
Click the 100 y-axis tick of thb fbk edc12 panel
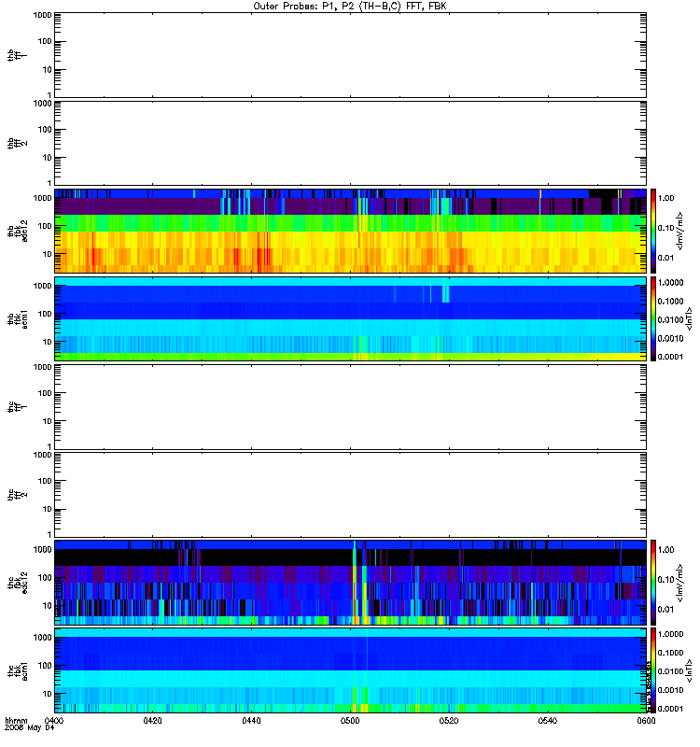coord(45,226)
